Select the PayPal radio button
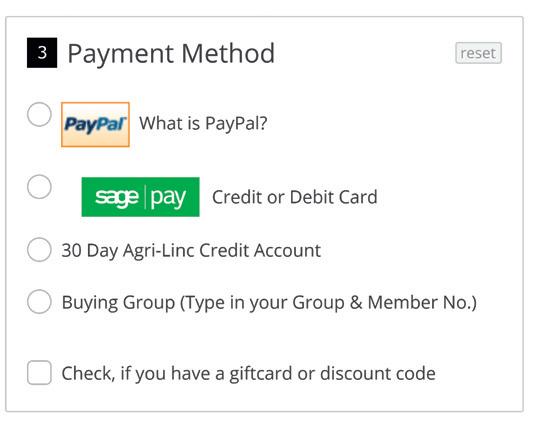Viewport: 535px width, 421px height. coord(39,114)
